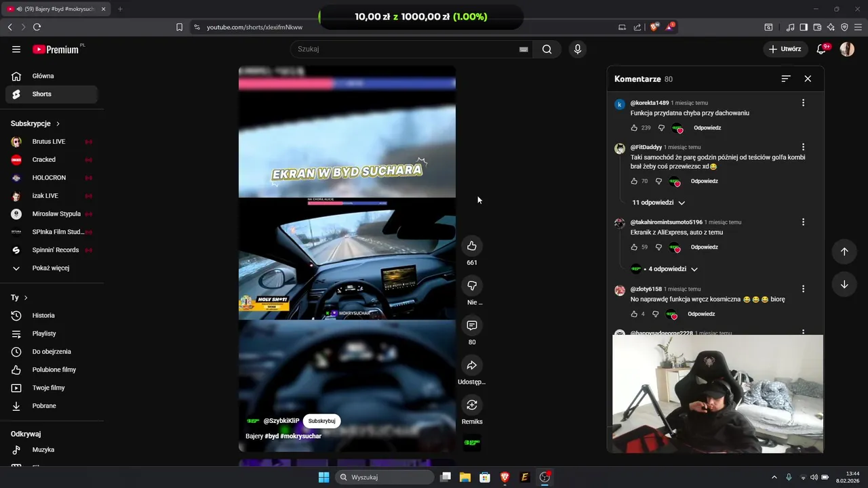Open options menu for korekta1489 comment
This screenshot has height=488, width=868.
(803, 103)
